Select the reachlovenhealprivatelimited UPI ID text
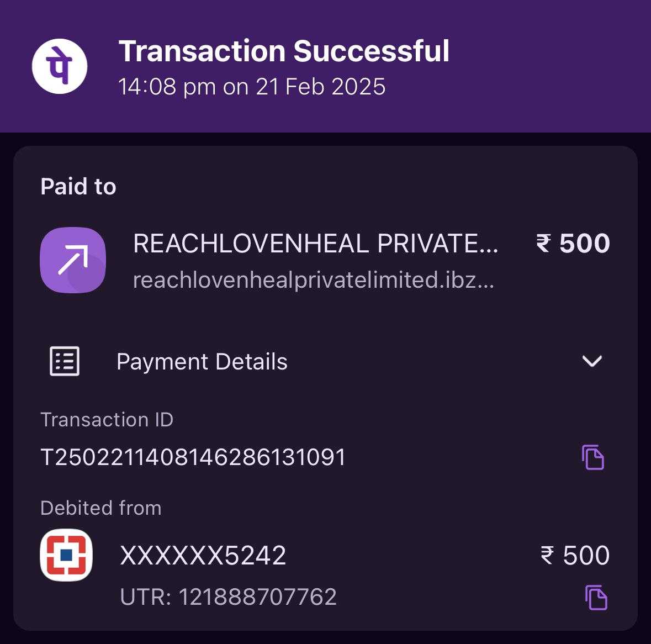The height and width of the screenshot is (644, 651). pos(314,280)
